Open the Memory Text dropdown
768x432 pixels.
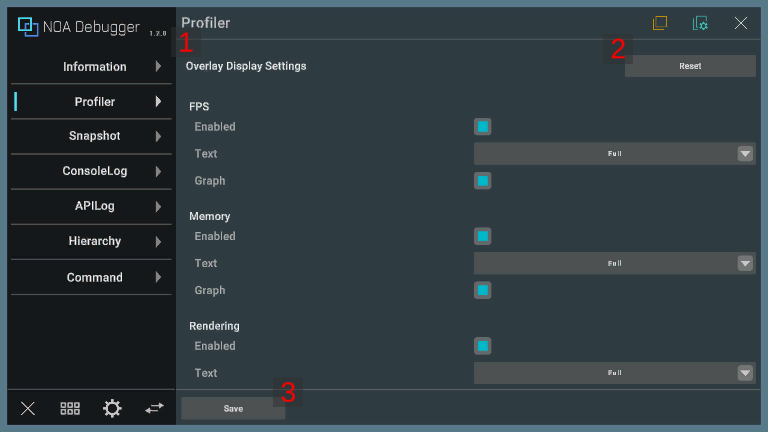click(x=614, y=263)
